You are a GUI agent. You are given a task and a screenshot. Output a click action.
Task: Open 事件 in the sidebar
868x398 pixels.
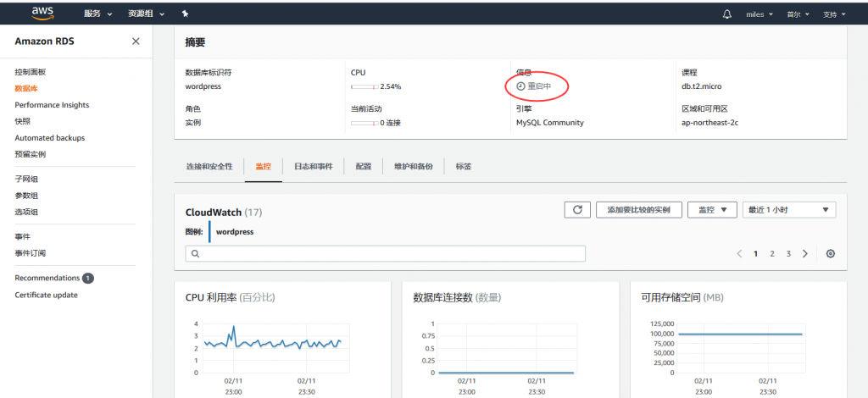point(23,236)
